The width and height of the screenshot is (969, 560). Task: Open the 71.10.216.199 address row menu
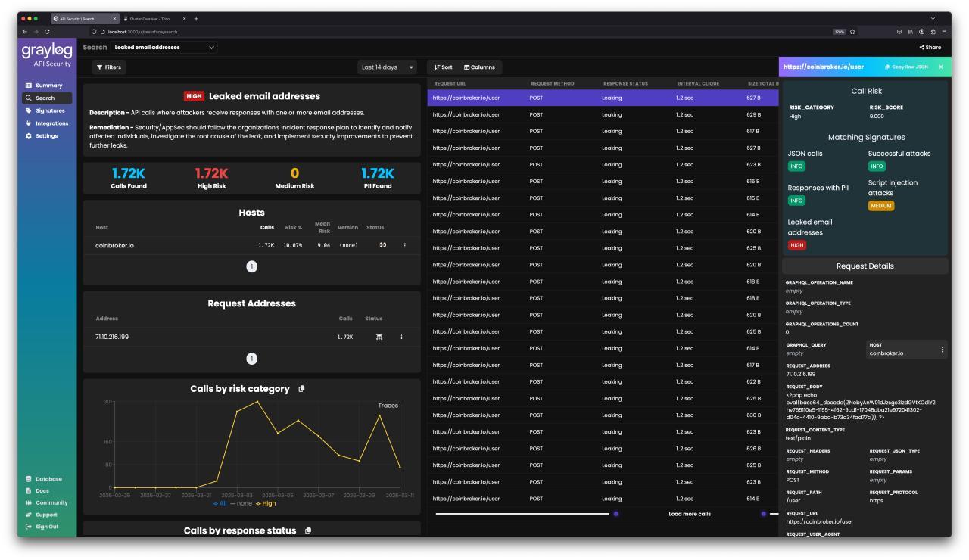click(x=401, y=337)
